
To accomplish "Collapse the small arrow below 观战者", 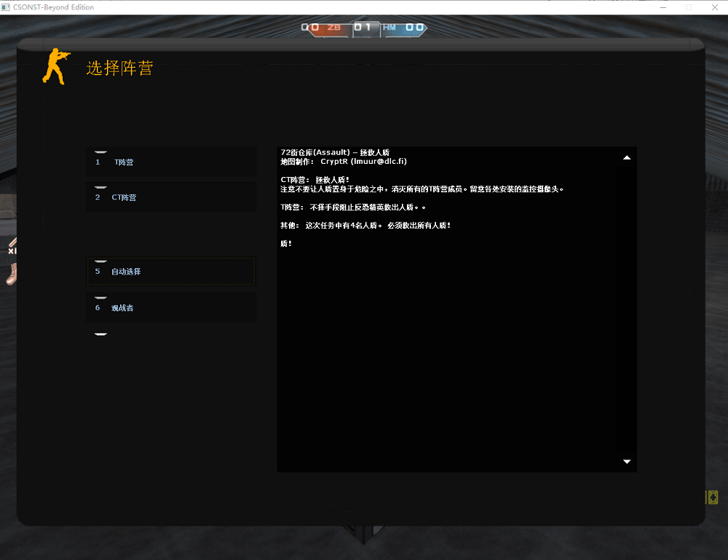I will click(100, 334).
